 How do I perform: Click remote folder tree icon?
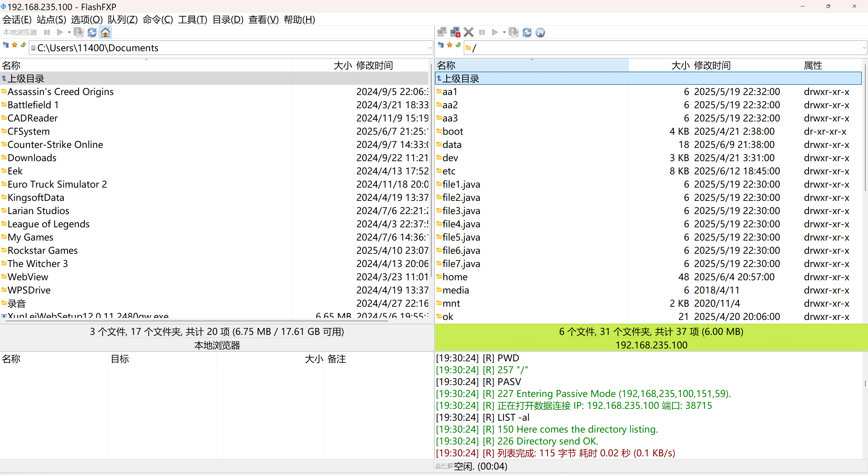(x=441, y=45)
